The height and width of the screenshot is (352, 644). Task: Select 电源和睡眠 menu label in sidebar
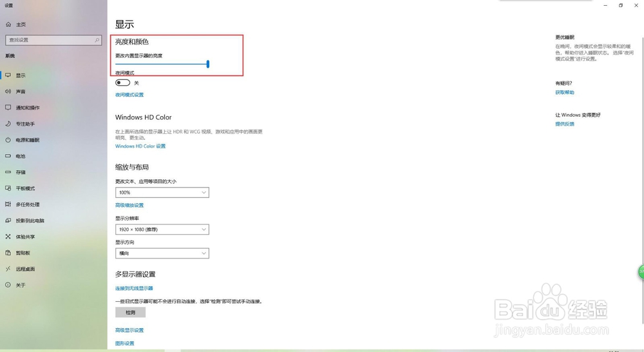[28, 141]
